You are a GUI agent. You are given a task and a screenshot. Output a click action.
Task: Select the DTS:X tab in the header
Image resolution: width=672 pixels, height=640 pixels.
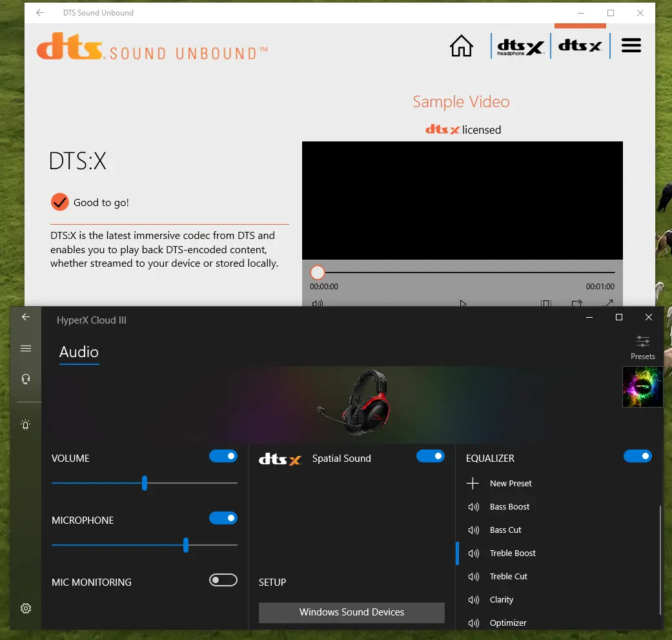580,45
